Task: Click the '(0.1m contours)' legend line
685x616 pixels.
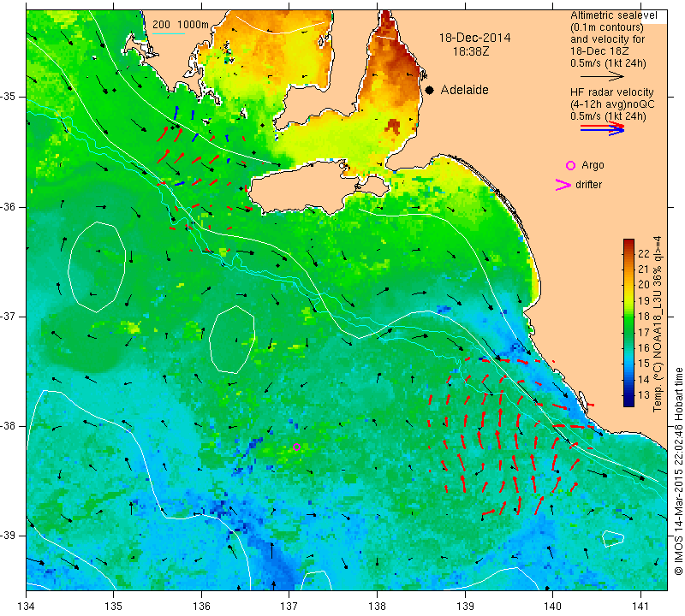Action: [x=607, y=27]
